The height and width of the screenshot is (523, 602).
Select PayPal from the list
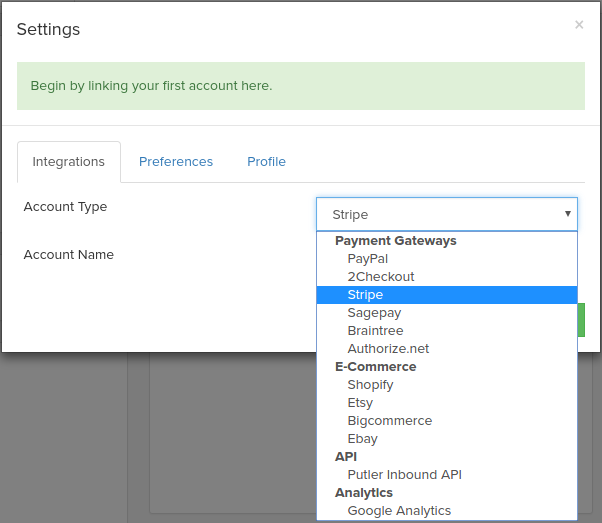tap(367, 259)
